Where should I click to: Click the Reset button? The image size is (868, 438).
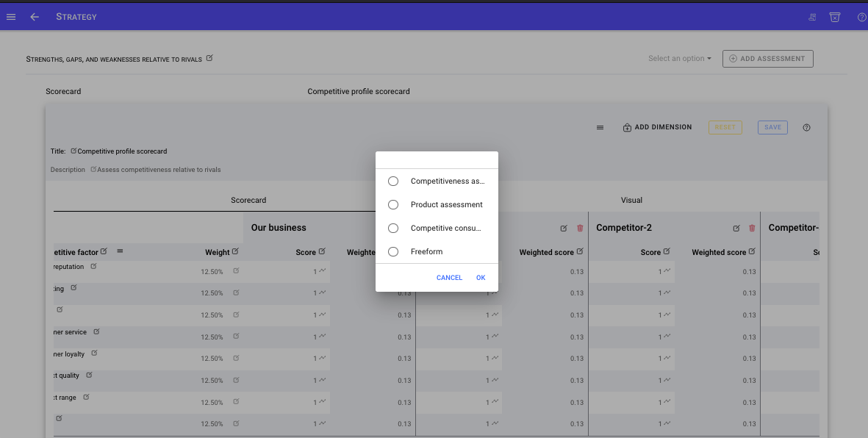pos(725,127)
